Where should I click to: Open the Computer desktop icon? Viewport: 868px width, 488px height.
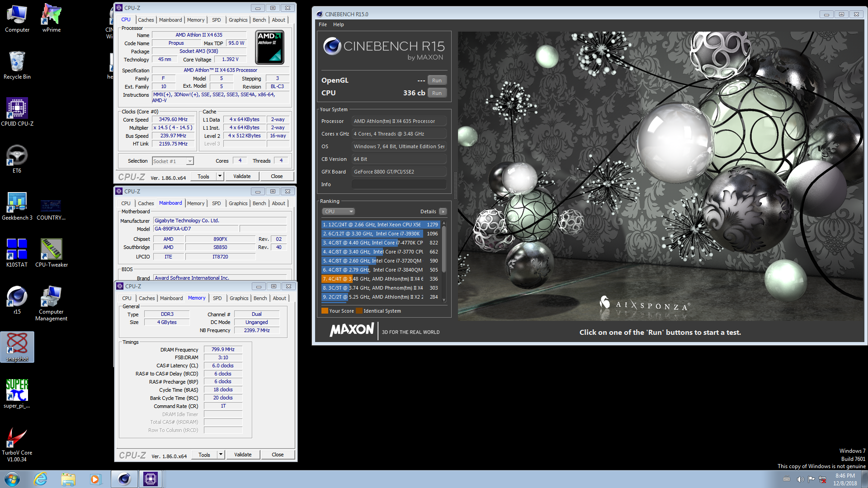pos(17,18)
